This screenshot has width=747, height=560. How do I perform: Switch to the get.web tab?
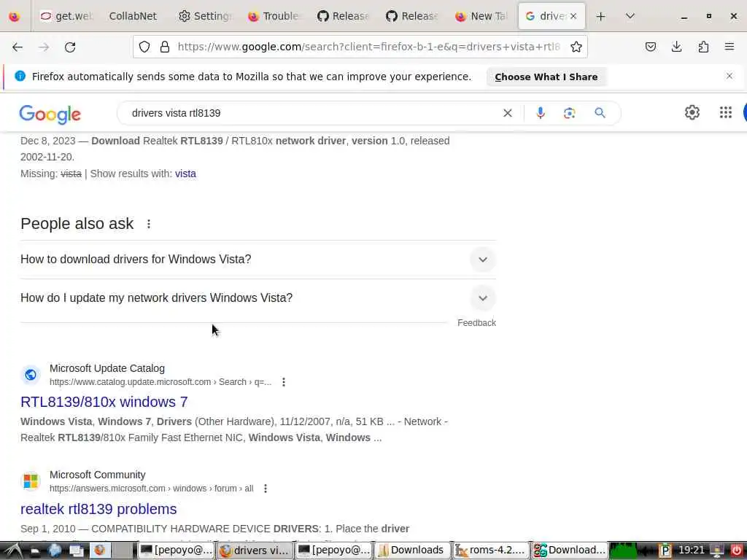[66, 16]
